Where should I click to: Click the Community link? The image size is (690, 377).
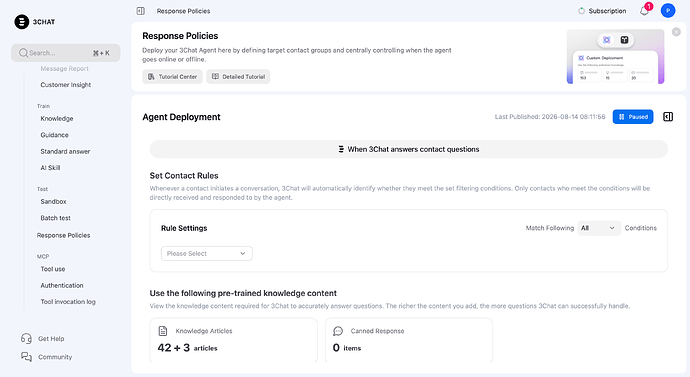click(55, 357)
